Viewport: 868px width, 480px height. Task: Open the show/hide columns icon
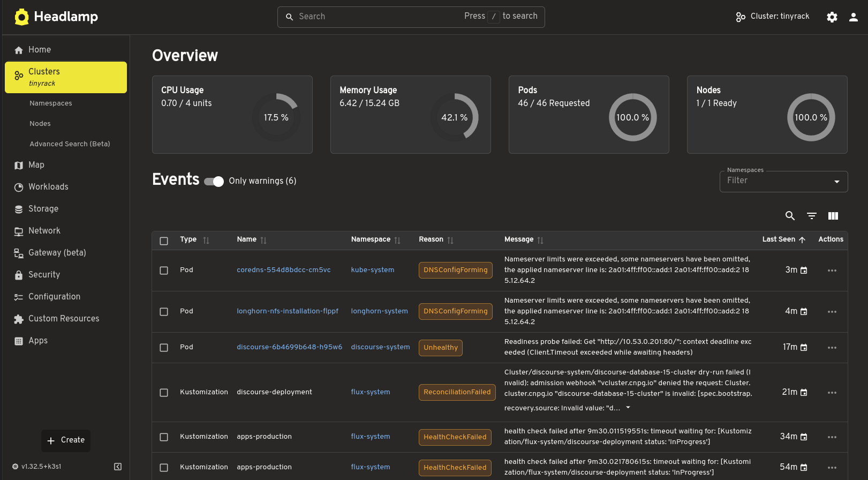point(833,216)
